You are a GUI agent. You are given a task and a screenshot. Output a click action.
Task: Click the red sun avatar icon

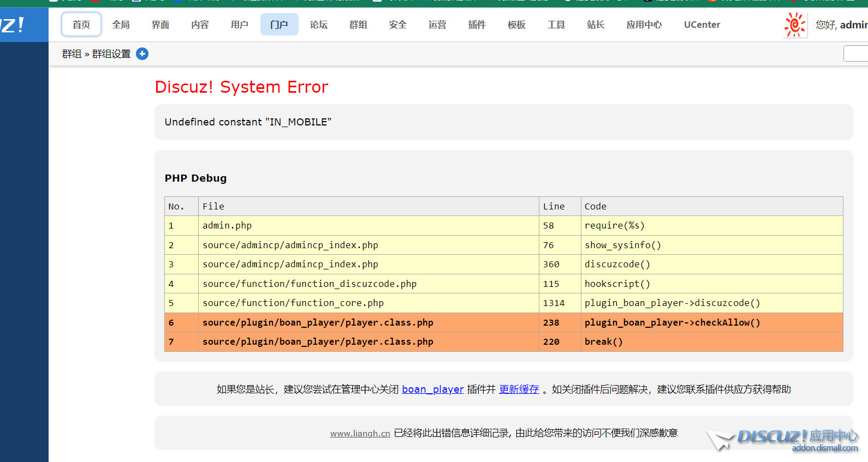(x=795, y=25)
